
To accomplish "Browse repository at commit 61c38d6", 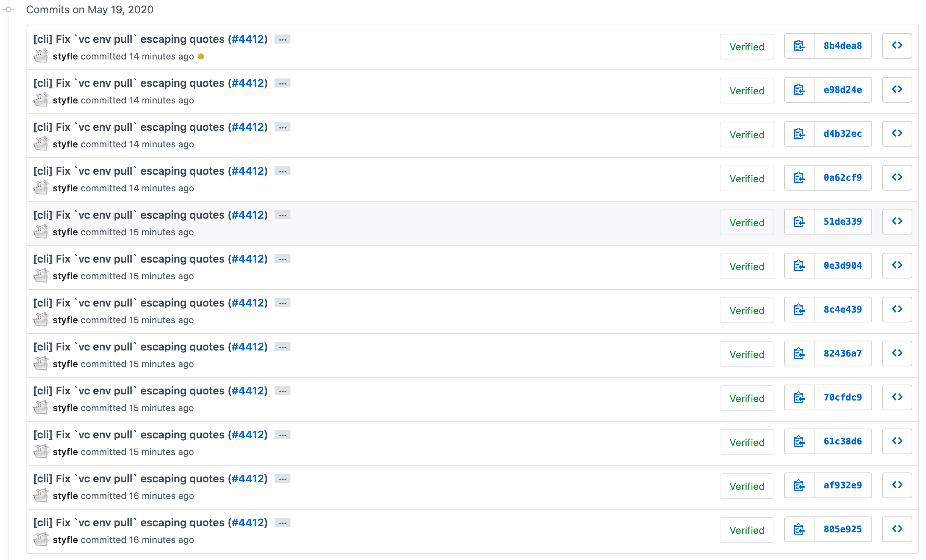I will (x=897, y=441).
